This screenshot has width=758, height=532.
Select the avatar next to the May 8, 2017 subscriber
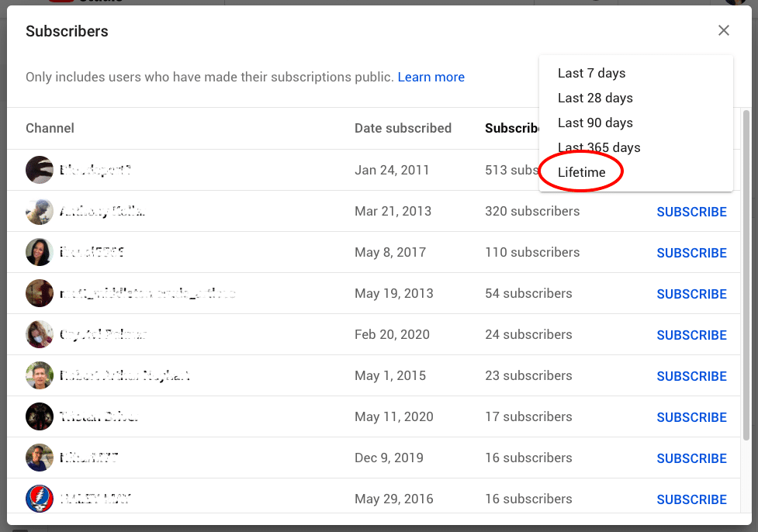[40, 252]
